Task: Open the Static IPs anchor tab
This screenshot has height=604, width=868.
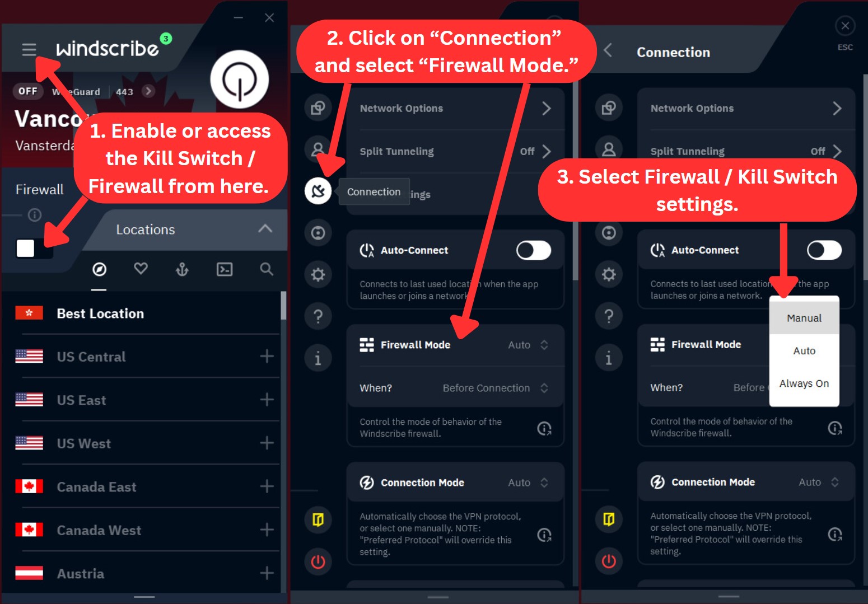Action: click(182, 269)
